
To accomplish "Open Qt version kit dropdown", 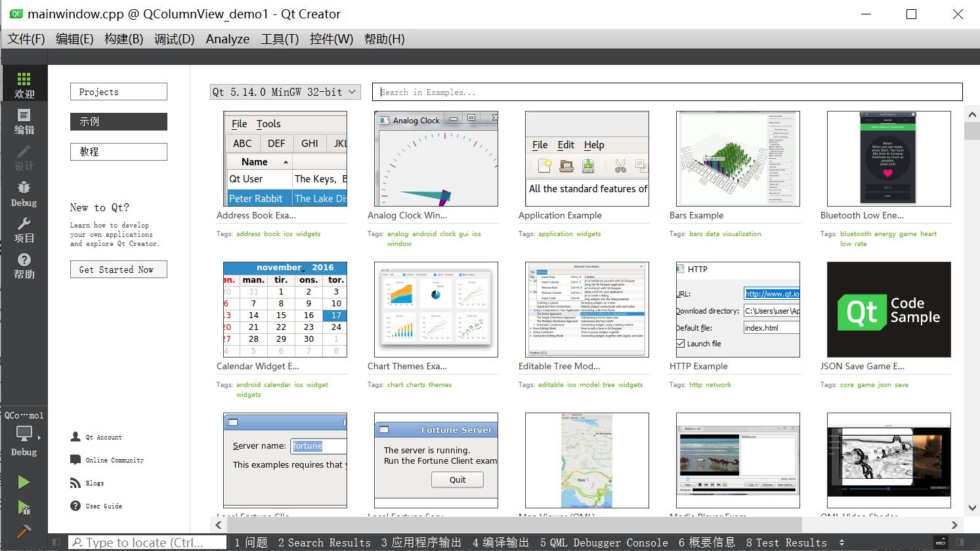I will [286, 92].
